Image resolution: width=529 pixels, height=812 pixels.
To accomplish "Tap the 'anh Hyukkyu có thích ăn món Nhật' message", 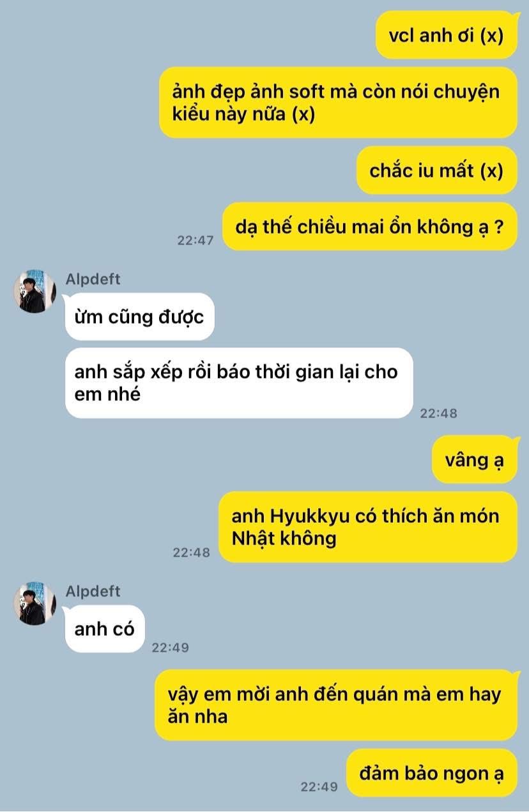I will pos(367,527).
